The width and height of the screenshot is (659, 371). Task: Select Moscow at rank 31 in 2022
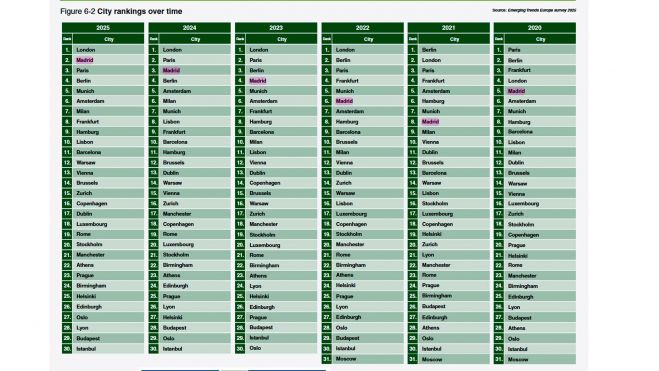click(346, 359)
